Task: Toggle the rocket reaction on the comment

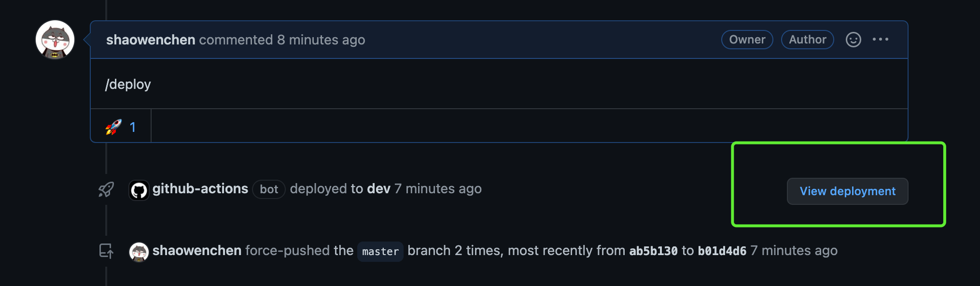Action: (x=121, y=127)
